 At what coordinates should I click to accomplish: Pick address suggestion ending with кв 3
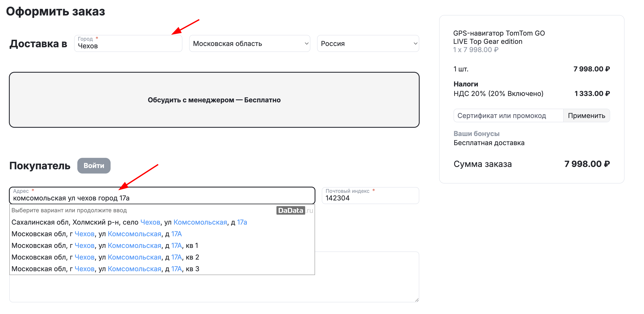click(x=105, y=269)
